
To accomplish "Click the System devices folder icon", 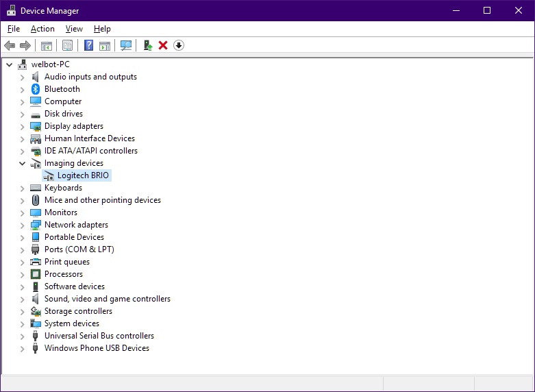I will click(x=36, y=323).
